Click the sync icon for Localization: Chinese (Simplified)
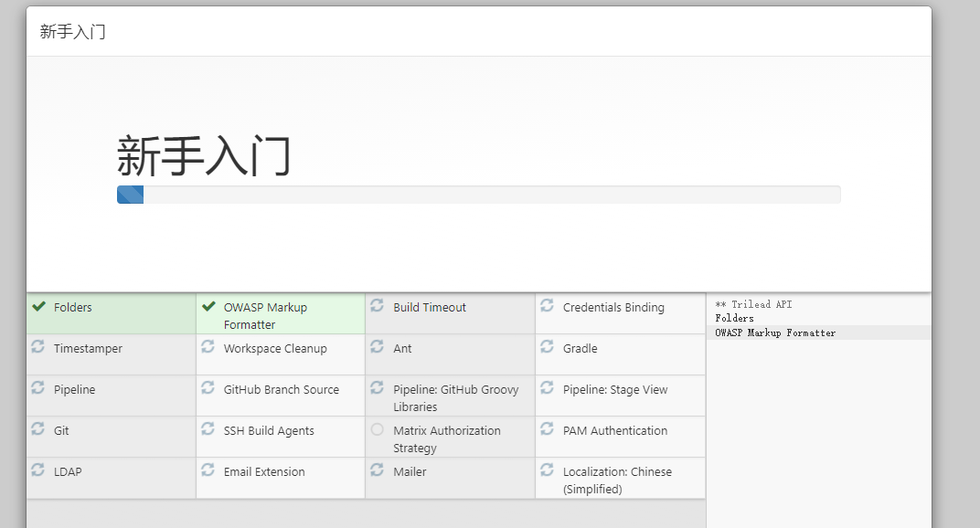The image size is (980, 528). point(547,470)
